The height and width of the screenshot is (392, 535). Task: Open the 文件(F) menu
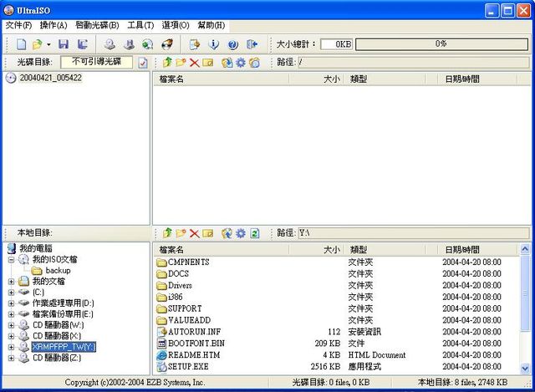(18, 25)
